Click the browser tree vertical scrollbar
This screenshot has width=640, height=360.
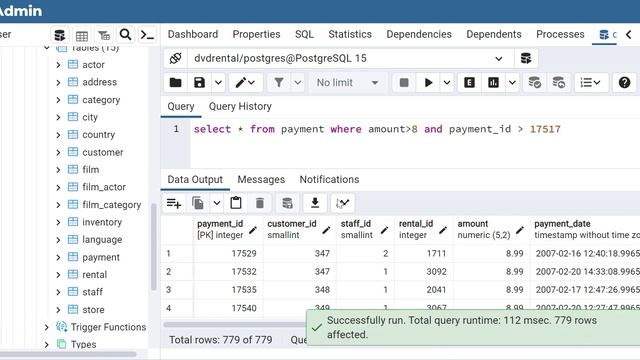pos(154,247)
